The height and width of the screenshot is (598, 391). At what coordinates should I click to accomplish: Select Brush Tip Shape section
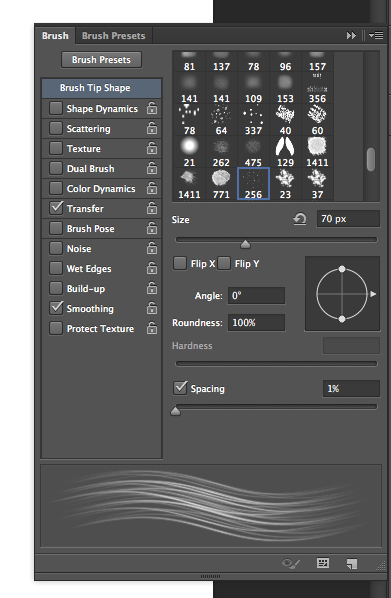tap(101, 88)
